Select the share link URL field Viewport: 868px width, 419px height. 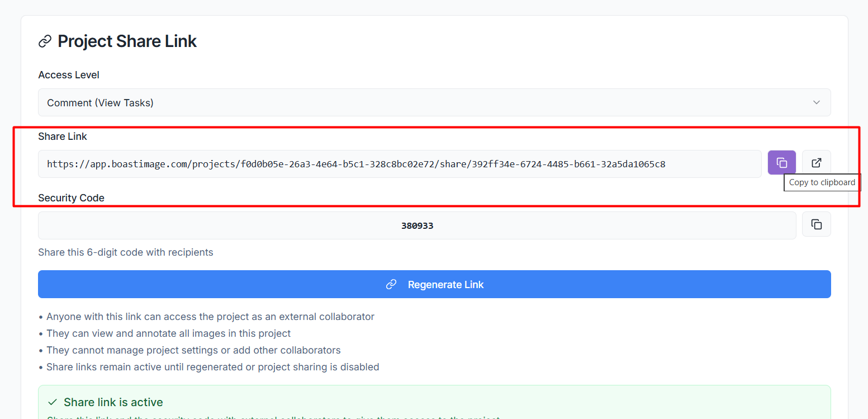[x=399, y=164]
